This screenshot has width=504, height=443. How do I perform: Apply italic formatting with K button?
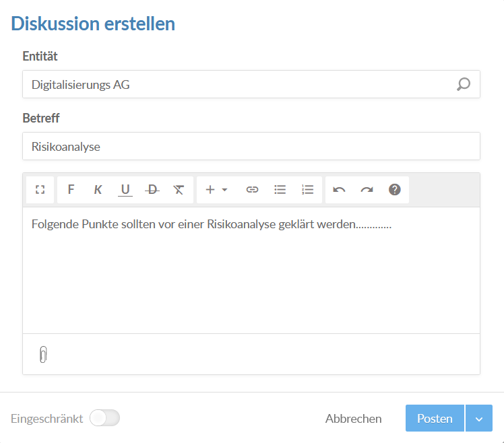pyautogui.click(x=98, y=190)
